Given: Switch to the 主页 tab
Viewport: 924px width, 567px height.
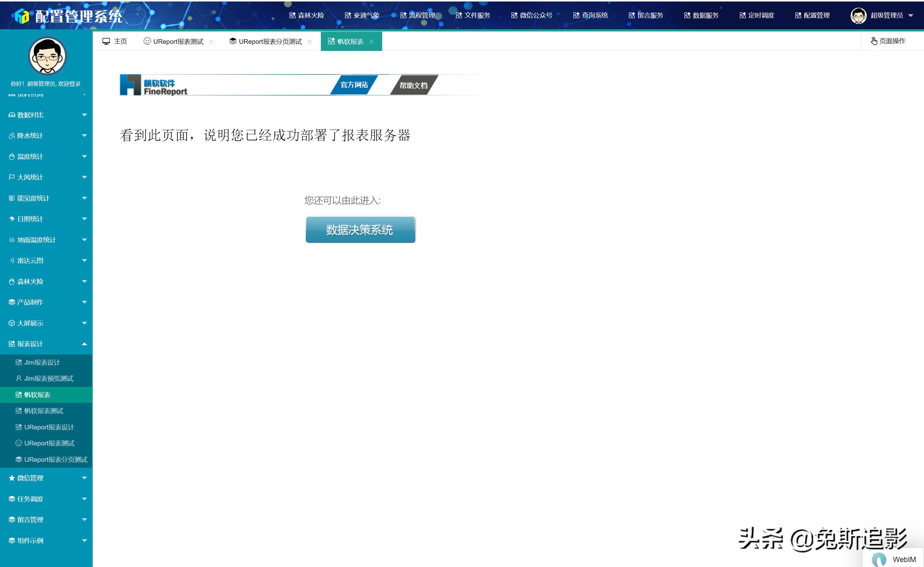Looking at the screenshot, I should [x=119, y=41].
